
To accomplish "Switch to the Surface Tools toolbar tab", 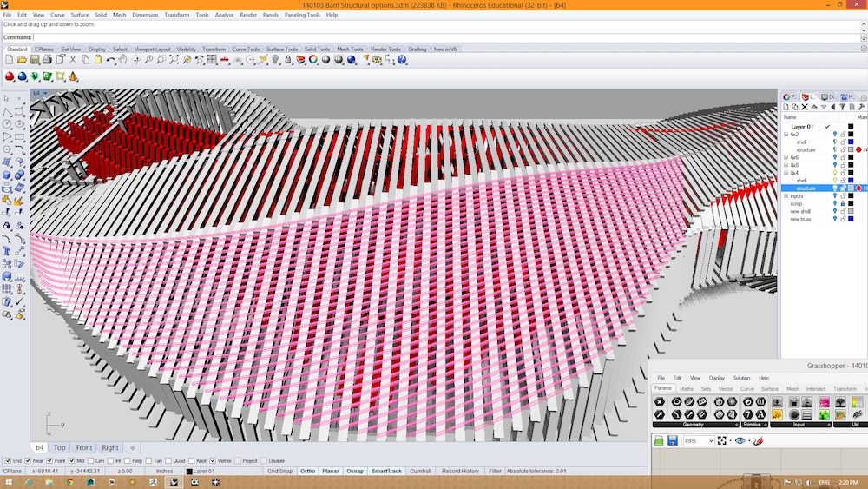I will click(x=282, y=50).
